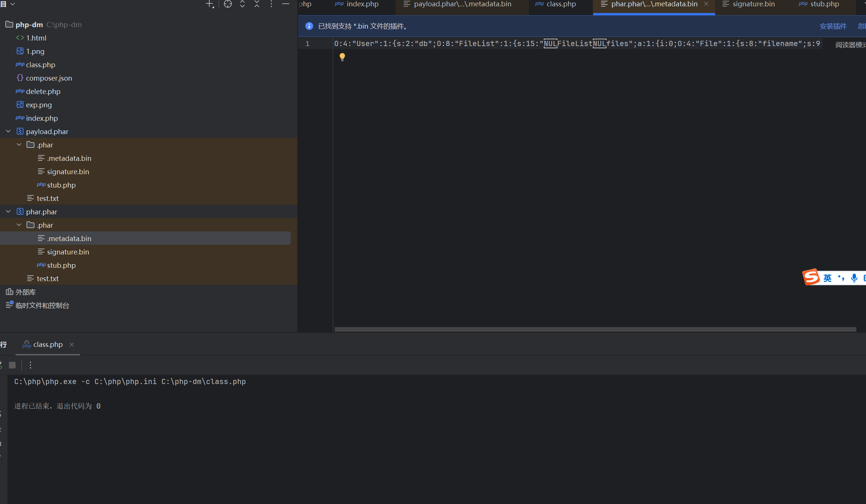Collapse .phar folder under phar.phar
866x504 pixels.
click(19, 225)
